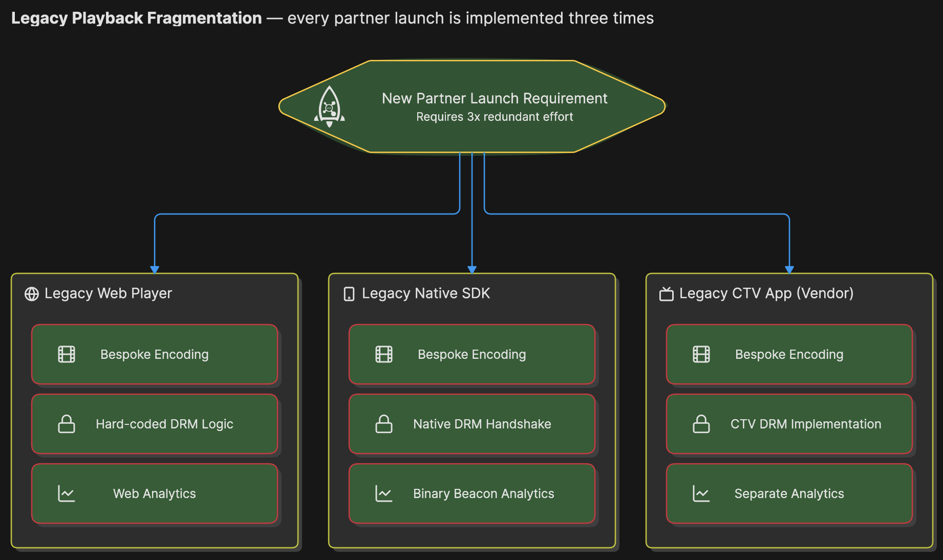Click the rocket icon in the launch node
Viewport: 943px width, 560px height.
(329, 106)
